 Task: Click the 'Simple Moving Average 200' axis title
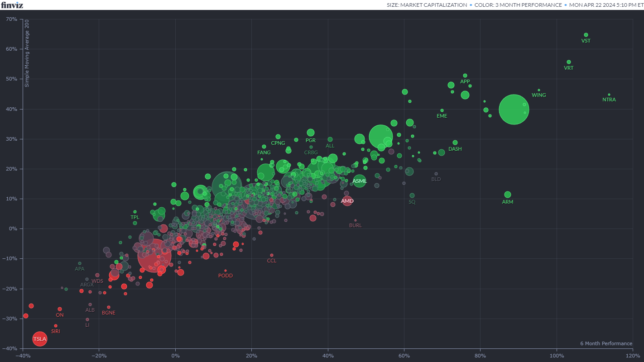[x=27, y=53]
